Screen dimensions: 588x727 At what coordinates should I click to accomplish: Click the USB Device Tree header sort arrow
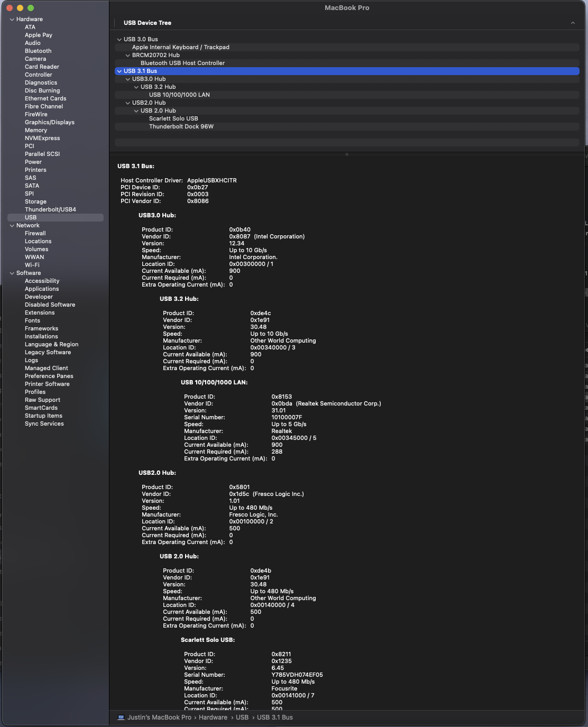click(573, 23)
